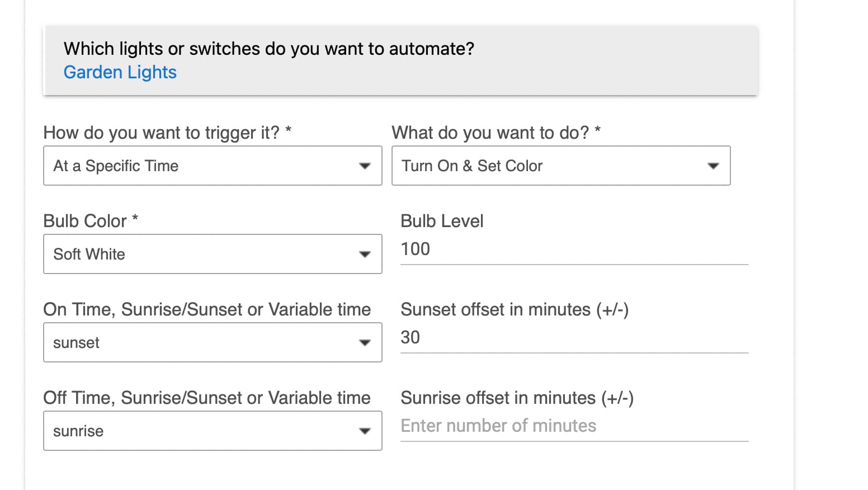Image resolution: width=868 pixels, height=490 pixels.
Task: Click the caret icon in the sunrise selector
Action: [365, 431]
